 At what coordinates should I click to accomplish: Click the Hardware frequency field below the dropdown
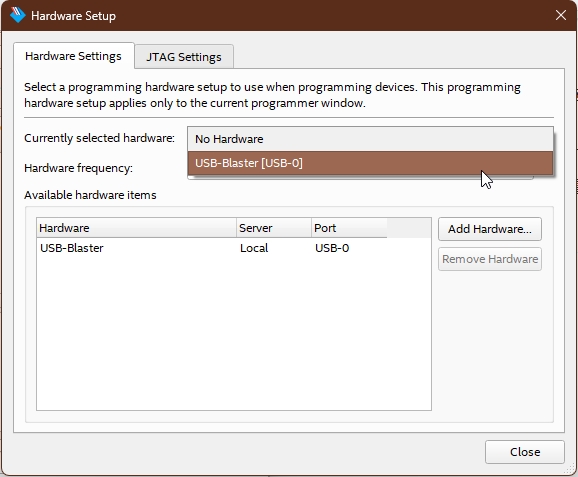pos(360,177)
